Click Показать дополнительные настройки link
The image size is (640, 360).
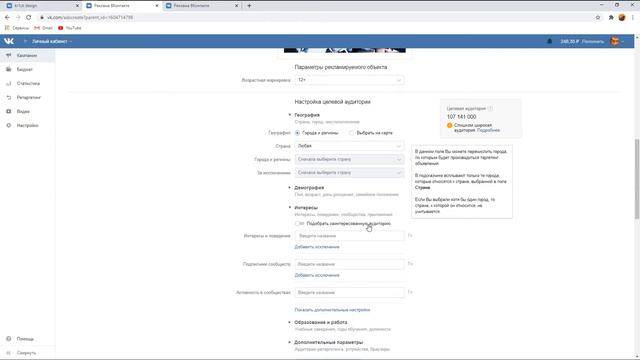(x=332, y=310)
